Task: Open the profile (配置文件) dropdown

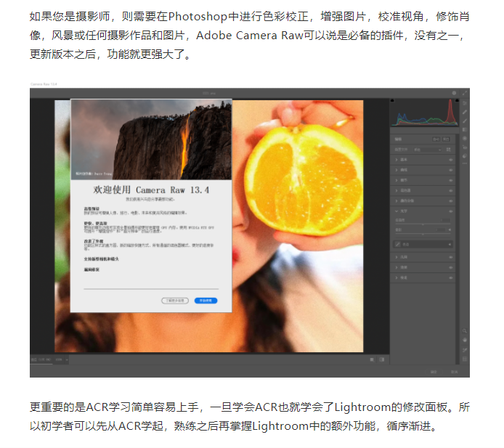Action: [428, 150]
